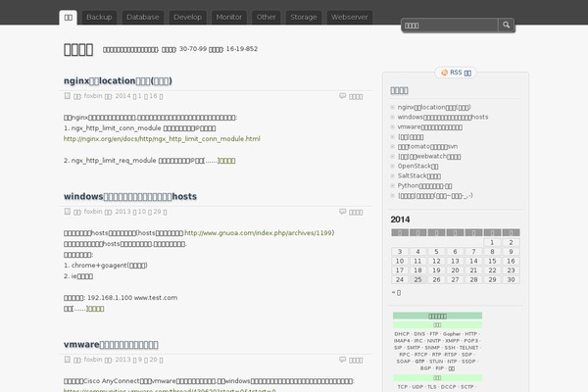Open the vmware post title
The width and height of the screenshot is (588, 392).
[111, 344]
